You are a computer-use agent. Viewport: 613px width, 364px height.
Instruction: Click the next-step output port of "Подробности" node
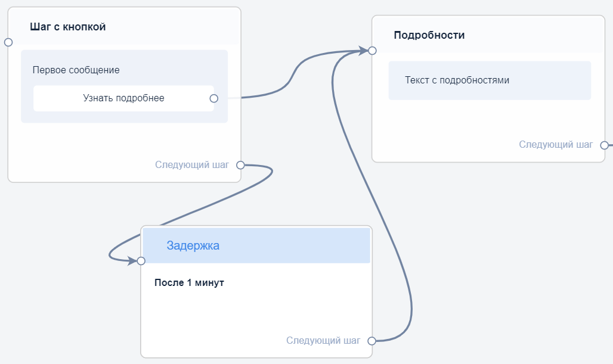point(604,145)
